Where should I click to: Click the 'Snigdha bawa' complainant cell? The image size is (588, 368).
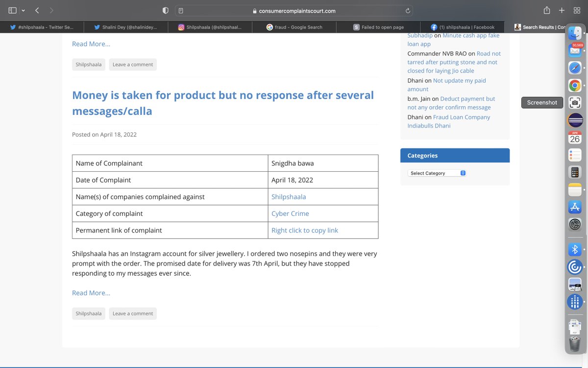(x=323, y=163)
